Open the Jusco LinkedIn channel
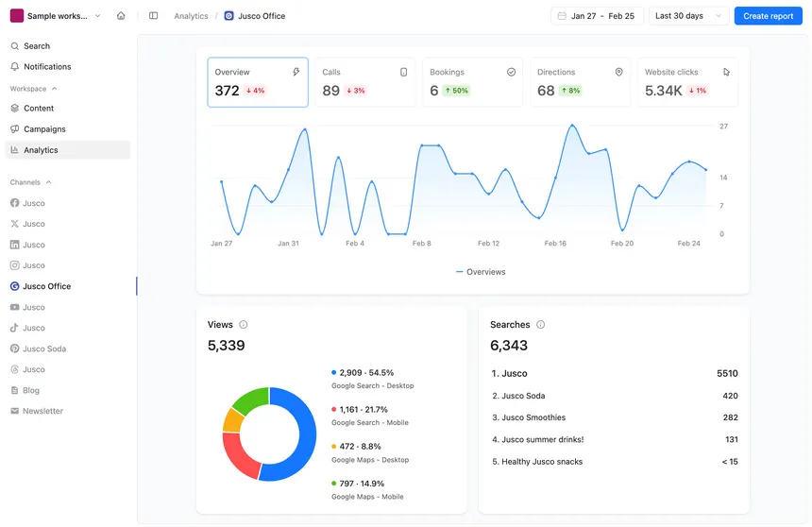Image resolution: width=812 pixels, height=527 pixels. 33,245
